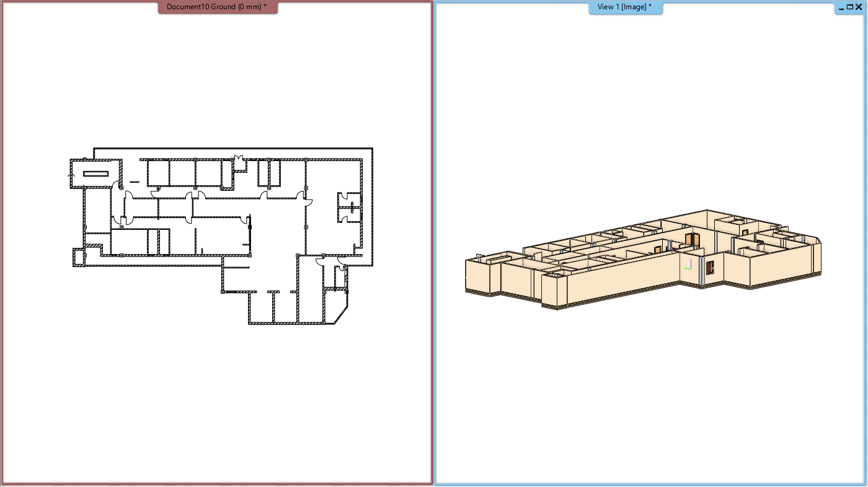Activate the View 1 [Image] tab
The image size is (868, 487).
(624, 7)
